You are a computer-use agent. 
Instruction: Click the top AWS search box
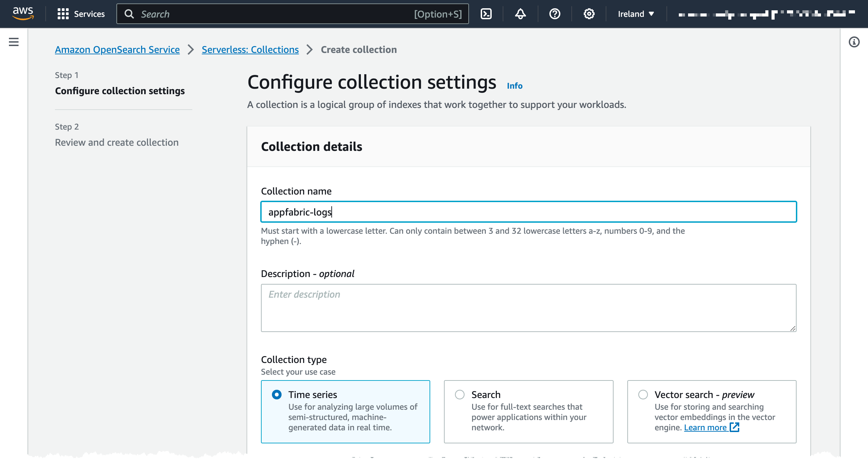[275, 14]
